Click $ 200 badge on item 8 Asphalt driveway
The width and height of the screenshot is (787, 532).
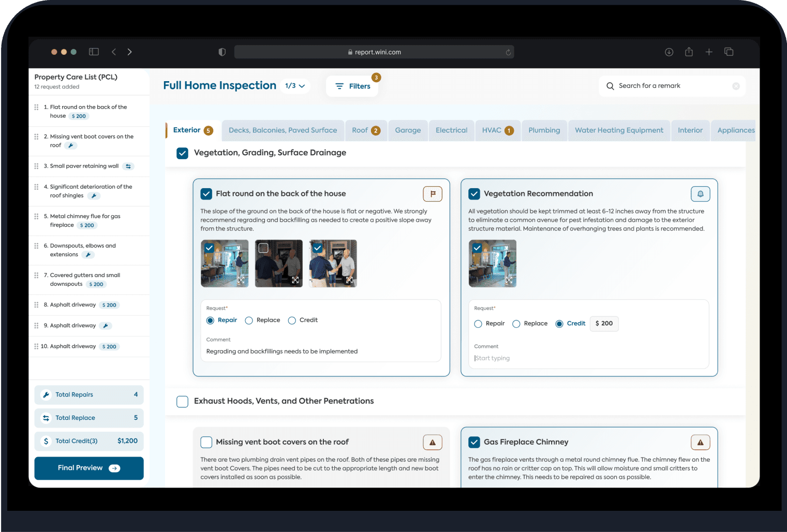point(109,306)
